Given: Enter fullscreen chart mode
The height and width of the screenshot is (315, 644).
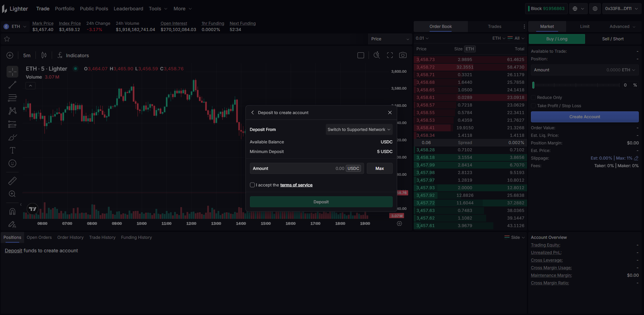Looking at the screenshot, I should tap(390, 55).
